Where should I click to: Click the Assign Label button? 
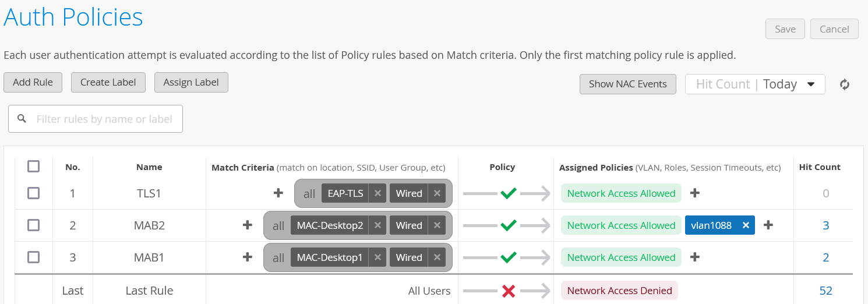(x=191, y=83)
